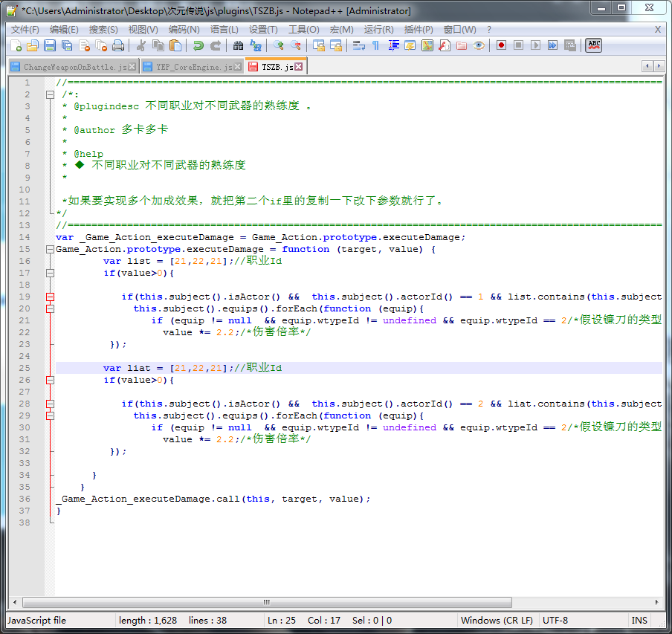Cut selection with scissors icon
This screenshot has height=634, width=672.
coord(141,45)
